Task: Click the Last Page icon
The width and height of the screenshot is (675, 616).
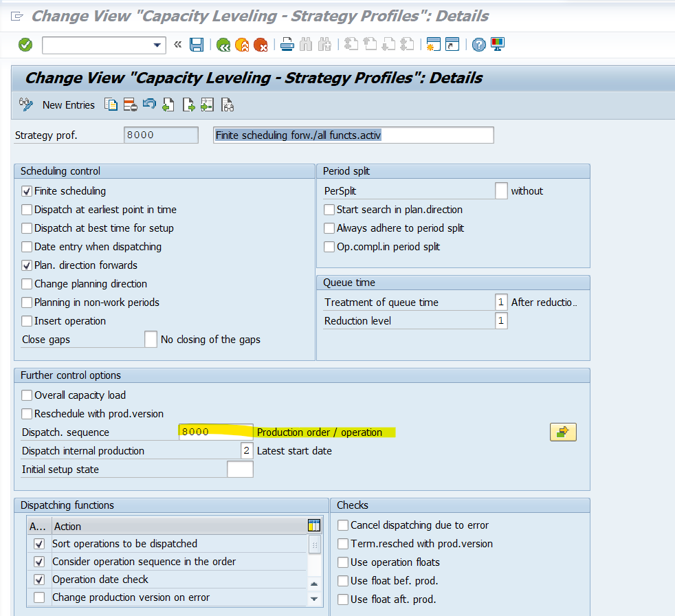Action: 407,44
